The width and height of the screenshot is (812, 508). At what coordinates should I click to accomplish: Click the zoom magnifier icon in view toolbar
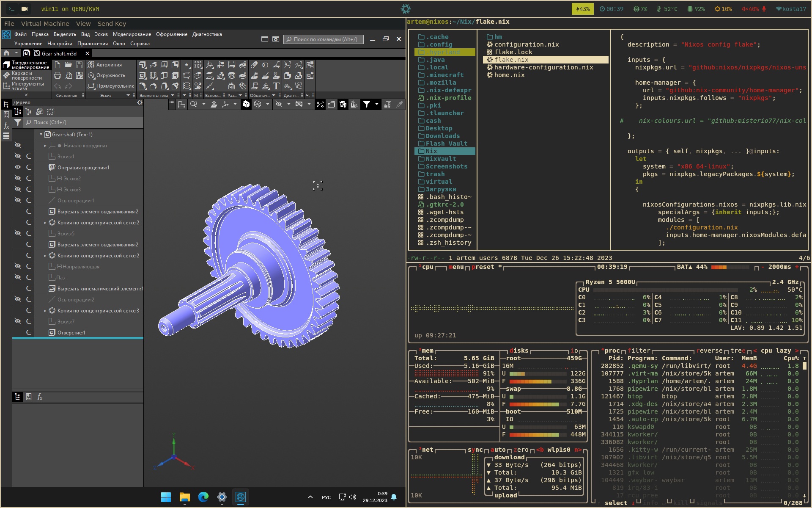[194, 104]
